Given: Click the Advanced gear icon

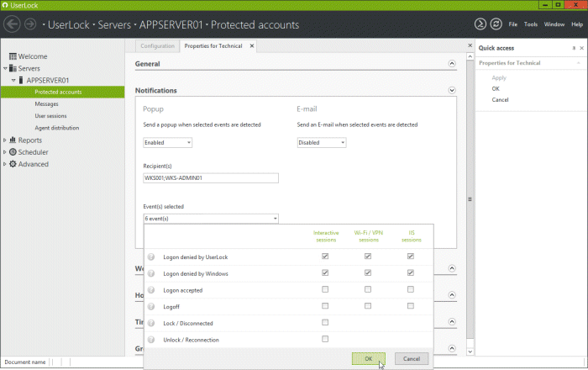Looking at the screenshot, I should point(13,164).
